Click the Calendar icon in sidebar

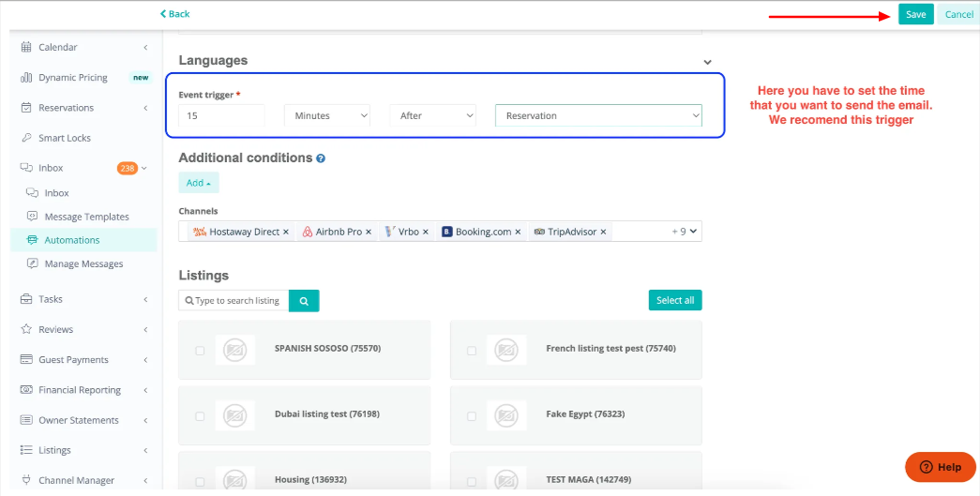[26, 48]
